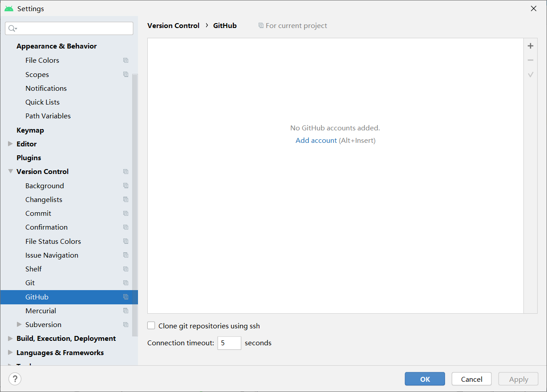Click the plus icon to add account
Screen dimensions: 547x392
point(531,46)
